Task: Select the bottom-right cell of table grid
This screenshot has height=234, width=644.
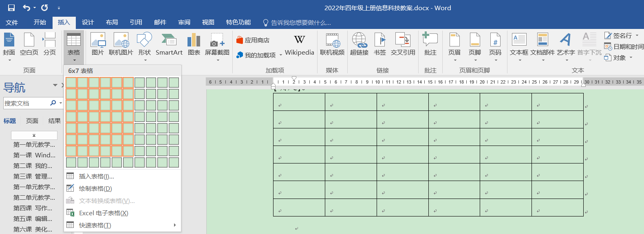Action: point(174,162)
